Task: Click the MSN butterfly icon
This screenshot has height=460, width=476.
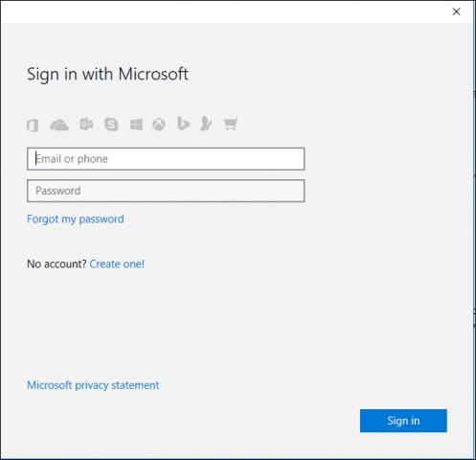Action: coord(206,124)
